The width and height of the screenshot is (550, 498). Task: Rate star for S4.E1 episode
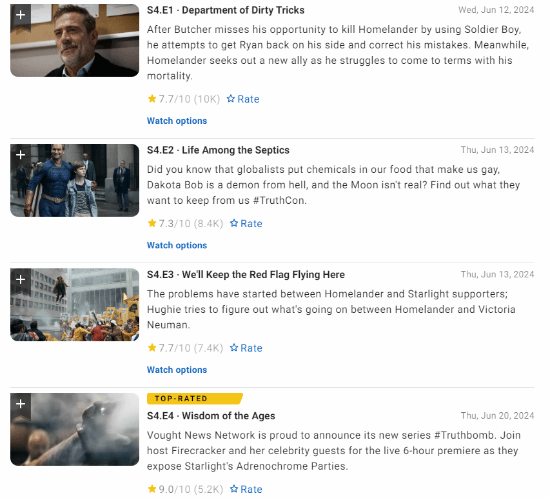pyautogui.click(x=243, y=99)
